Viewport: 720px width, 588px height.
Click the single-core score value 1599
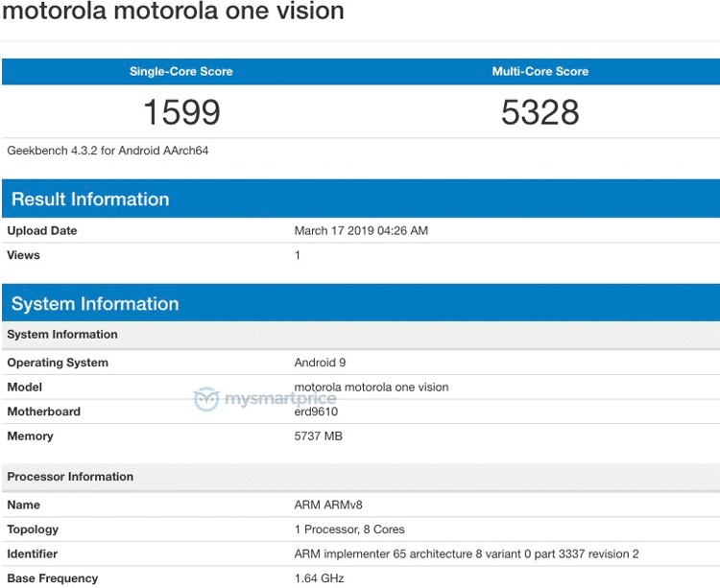click(181, 112)
